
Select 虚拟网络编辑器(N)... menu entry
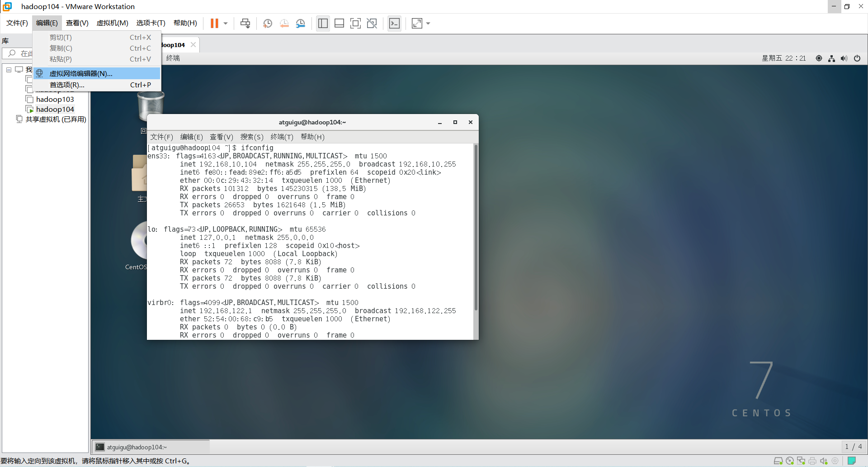click(97, 73)
